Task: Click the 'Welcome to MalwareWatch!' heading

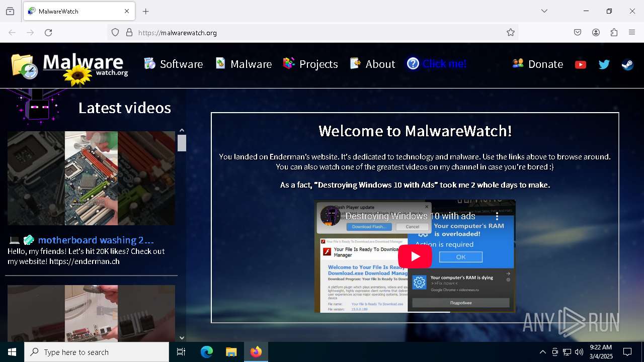Action: 415,131
